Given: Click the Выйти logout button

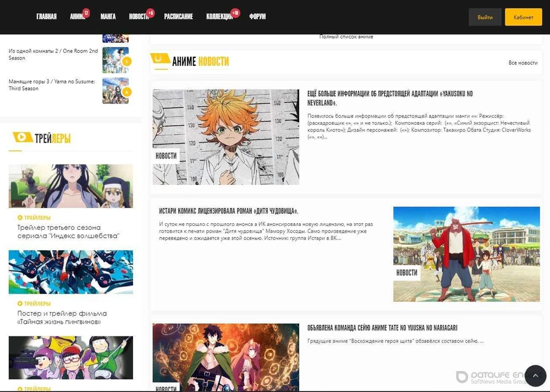Looking at the screenshot, I should tap(485, 17).
